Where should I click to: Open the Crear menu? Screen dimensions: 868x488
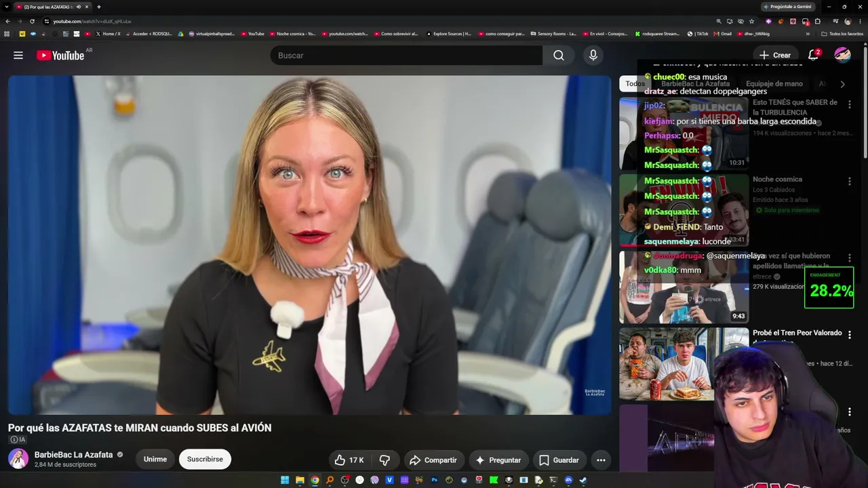(x=774, y=56)
